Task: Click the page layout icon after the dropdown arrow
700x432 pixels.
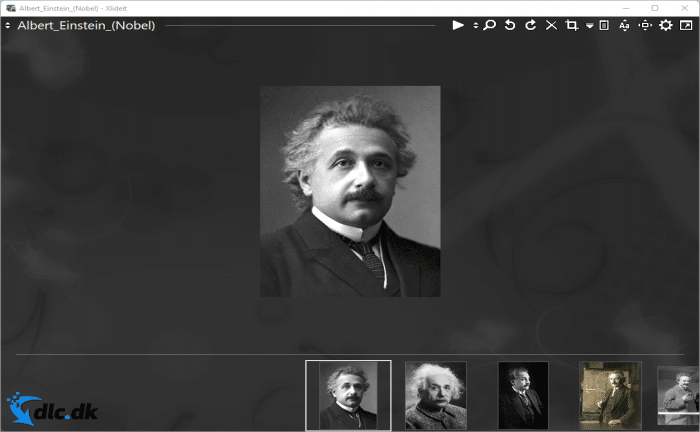Action: pyautogui.click(x=604, y=25)
